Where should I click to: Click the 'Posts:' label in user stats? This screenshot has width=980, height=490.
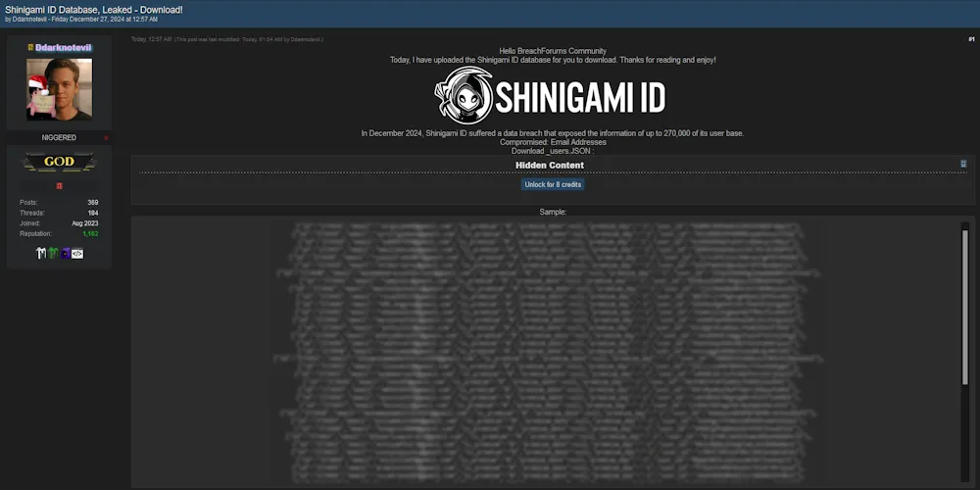click(x=28, y=203)
